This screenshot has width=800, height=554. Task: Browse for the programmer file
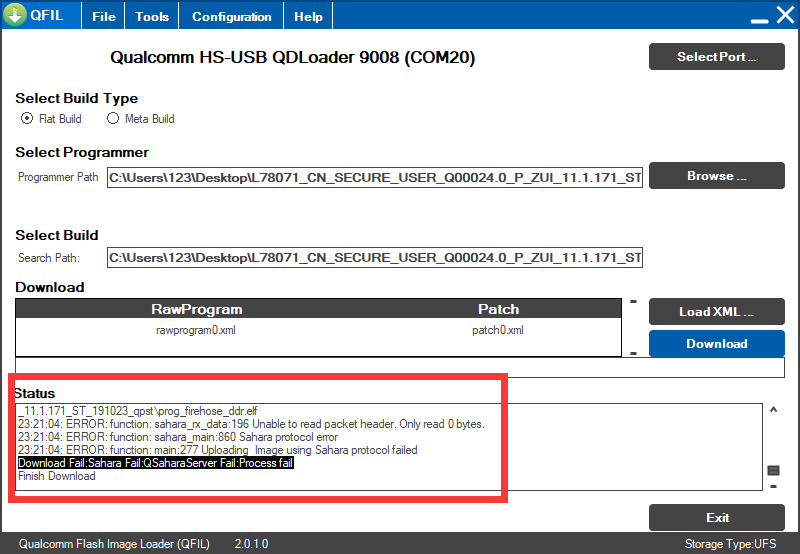coord(716,176)
